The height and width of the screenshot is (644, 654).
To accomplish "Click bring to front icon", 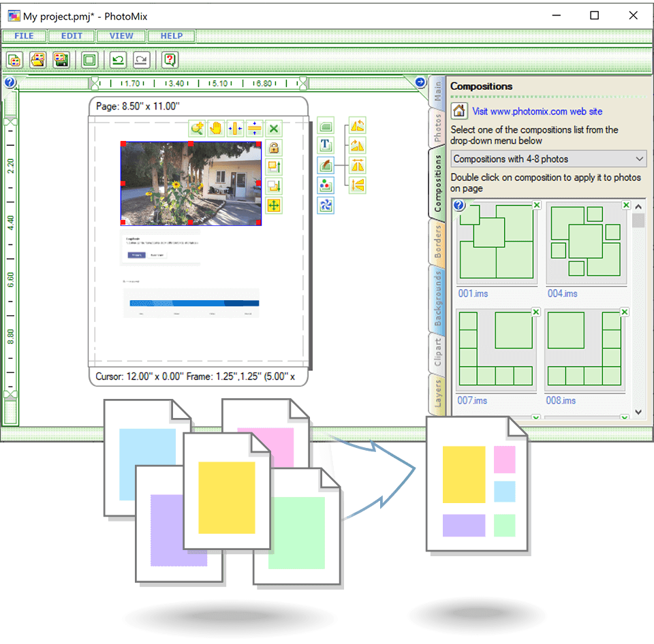I will pos(274,167).
